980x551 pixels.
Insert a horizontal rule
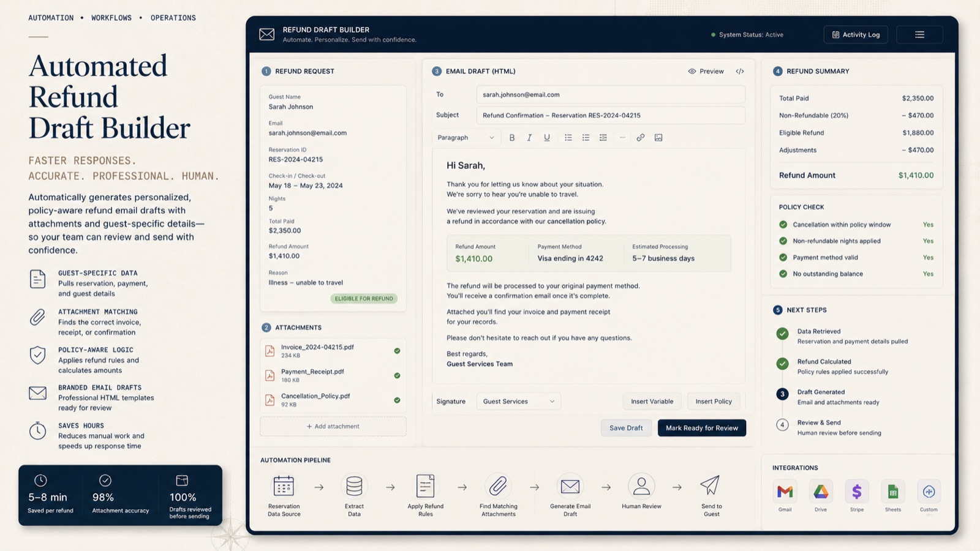[x=622, y=138]
